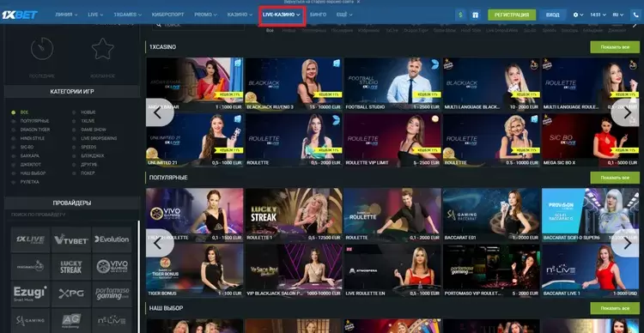Open the Tiger Bonus game thumbnail
The image size is (644, 333).
pyautogui.click(x=195, y=270)
